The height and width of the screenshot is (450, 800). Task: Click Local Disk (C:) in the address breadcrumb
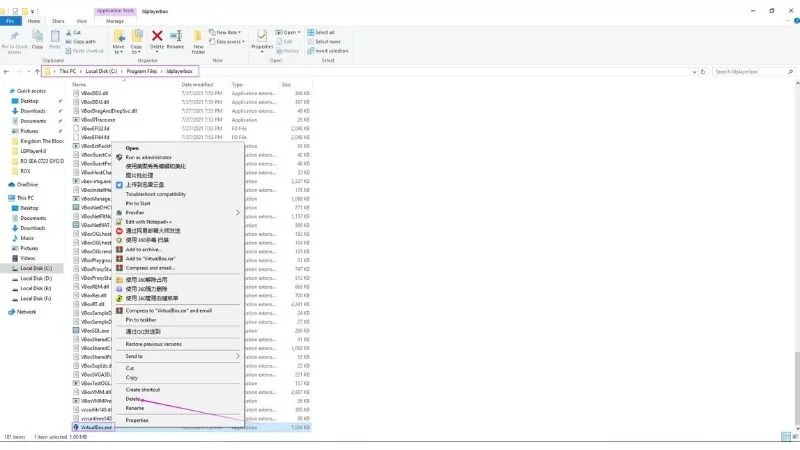coord(101,71)
